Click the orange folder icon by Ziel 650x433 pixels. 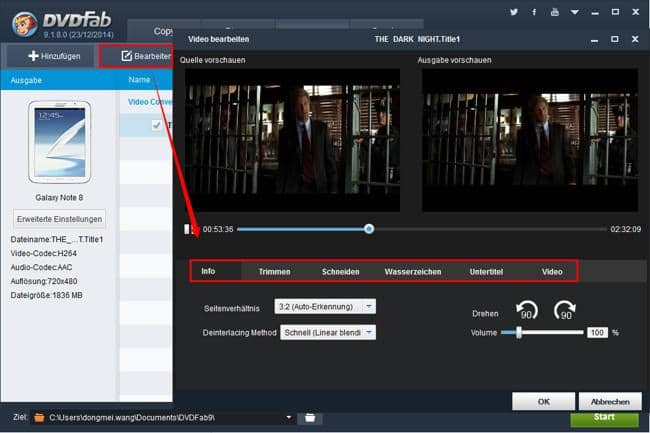[x=39, y=417]
